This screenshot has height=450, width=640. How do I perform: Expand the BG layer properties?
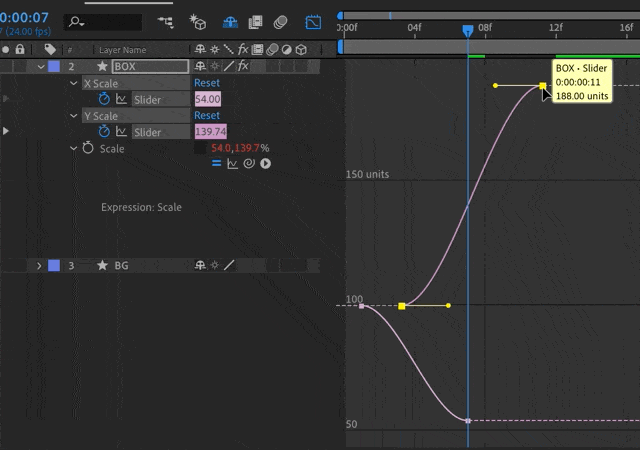39,266
